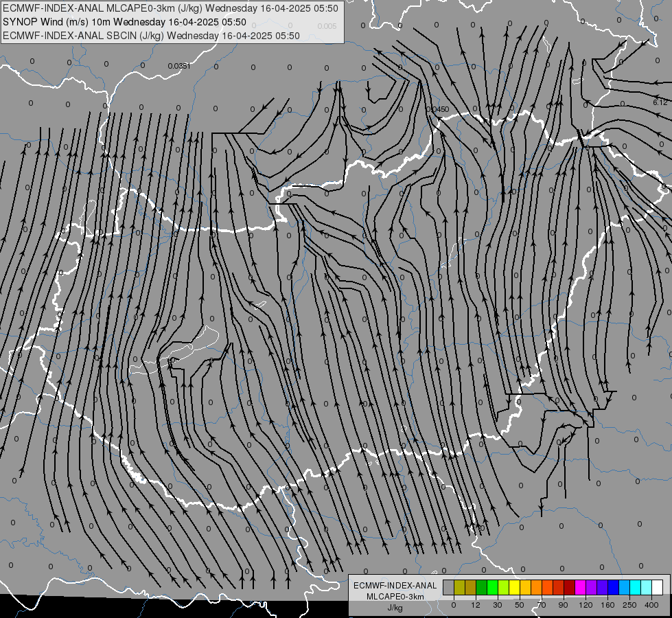Click the orange legend swatch
Image resolution: width=672 pixels, height=618 pixels.
coord(537,587)
